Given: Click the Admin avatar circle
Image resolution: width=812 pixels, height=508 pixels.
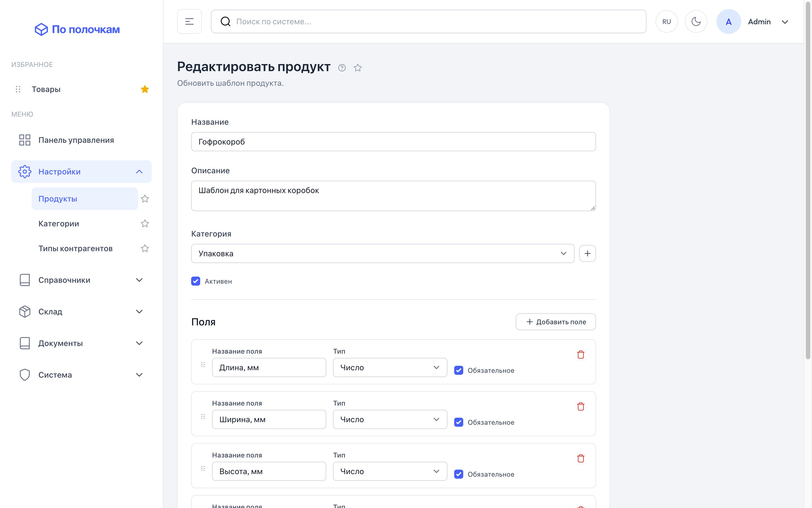Looking at the screenshot, I should [729, 21].
